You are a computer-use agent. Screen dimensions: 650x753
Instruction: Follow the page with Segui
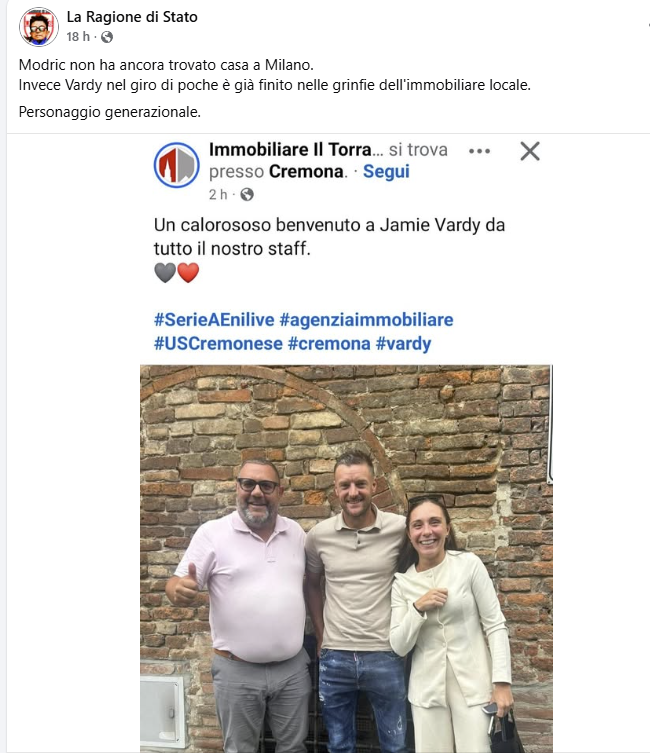(386, 171)
